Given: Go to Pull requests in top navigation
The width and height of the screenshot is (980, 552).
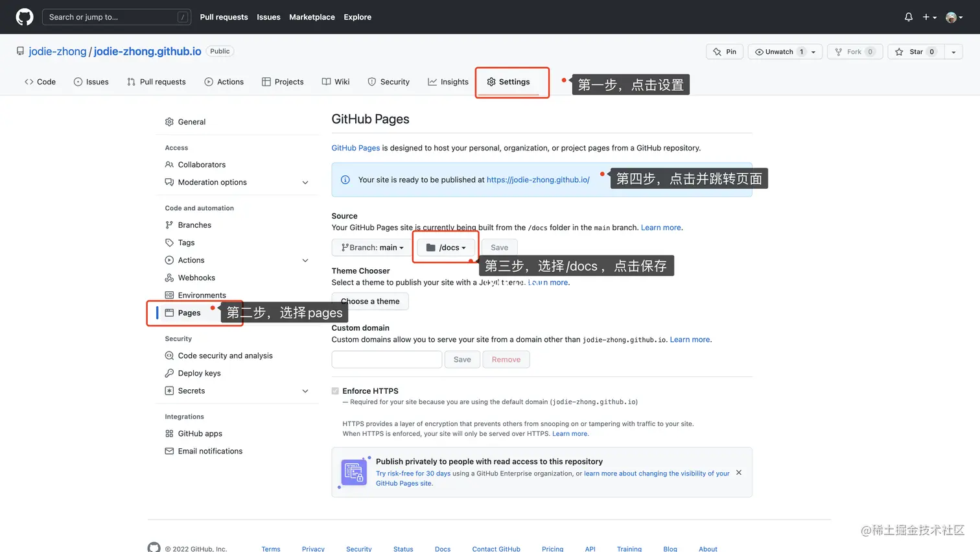Looking at the screenshot, I should click(x=224, y=17).
